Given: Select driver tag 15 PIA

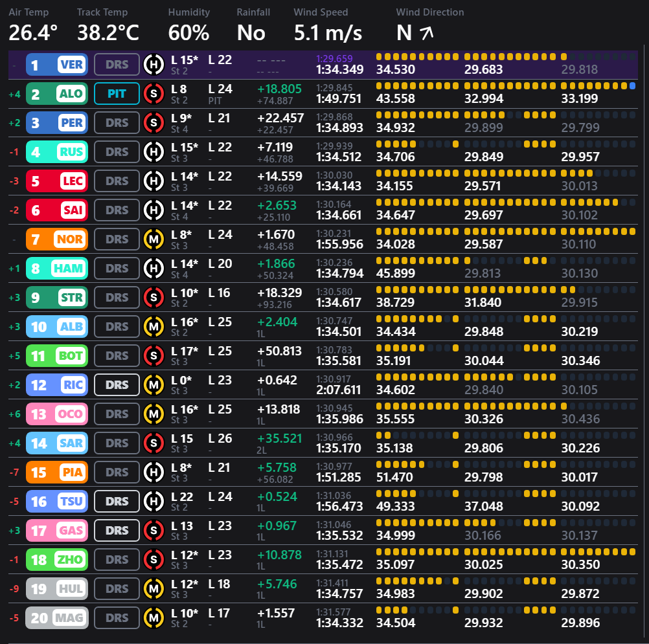Looking at the screenshot, I should point(57,472).
